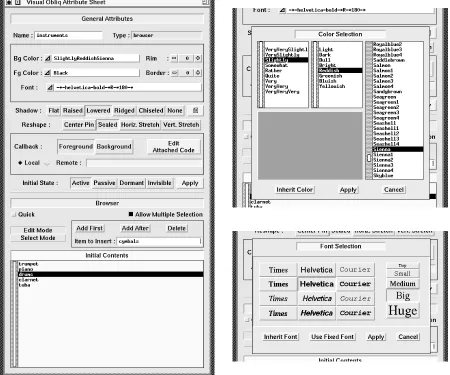
Task: Click the Inherit Font button
Action: point(280,337)
